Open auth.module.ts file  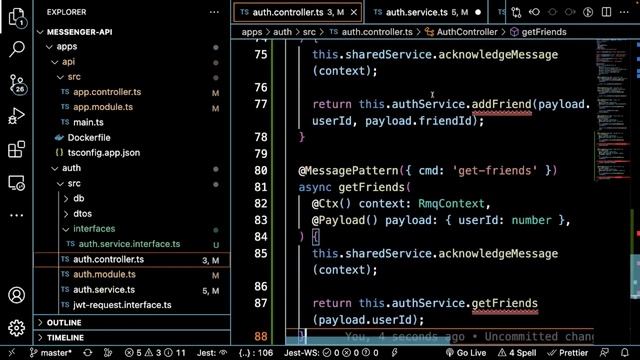[x=104, y=275]
